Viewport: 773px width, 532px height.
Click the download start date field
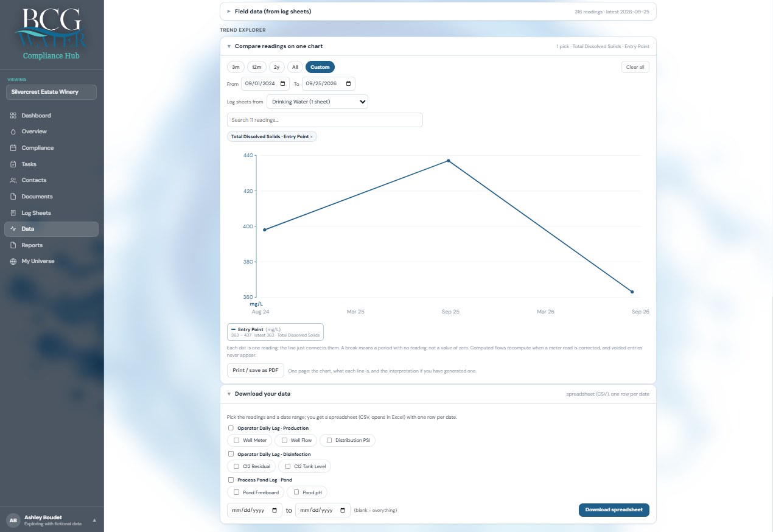[x=254, y=510]
